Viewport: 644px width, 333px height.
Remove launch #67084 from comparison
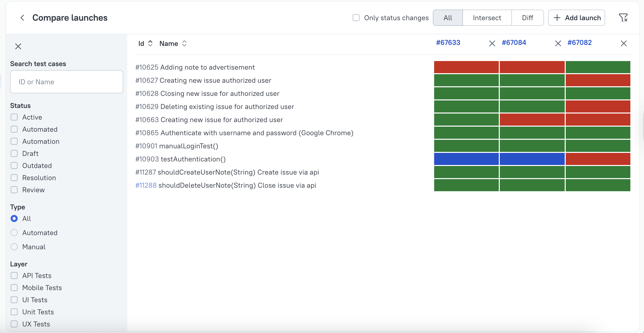point(558,43)
